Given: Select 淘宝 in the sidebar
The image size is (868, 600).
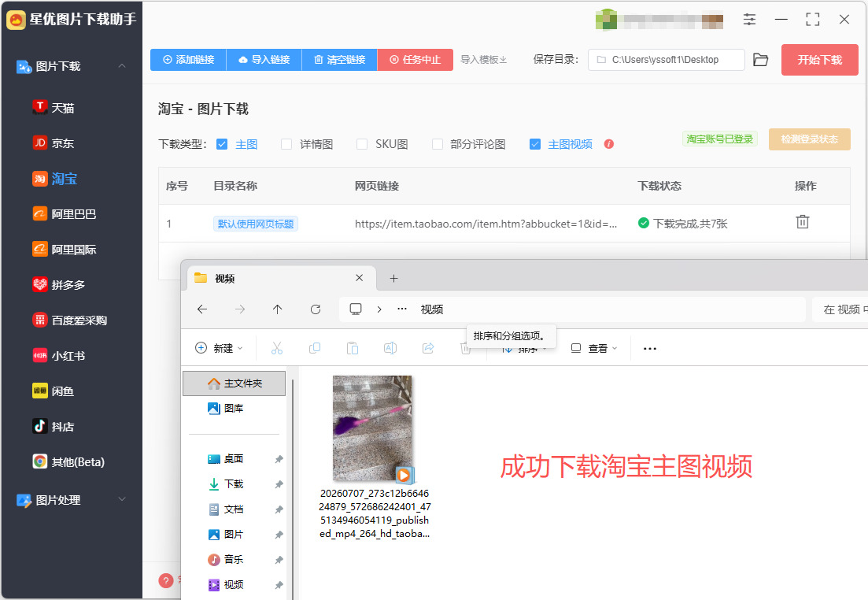Looking at the screenshot, I should coord(54,179).
